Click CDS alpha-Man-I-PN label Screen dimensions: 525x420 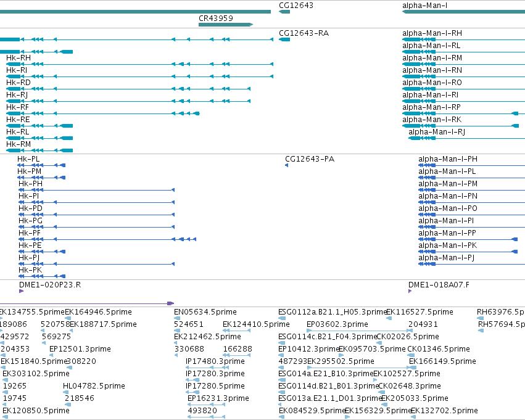pyautogui.click(x=448, y=197)
